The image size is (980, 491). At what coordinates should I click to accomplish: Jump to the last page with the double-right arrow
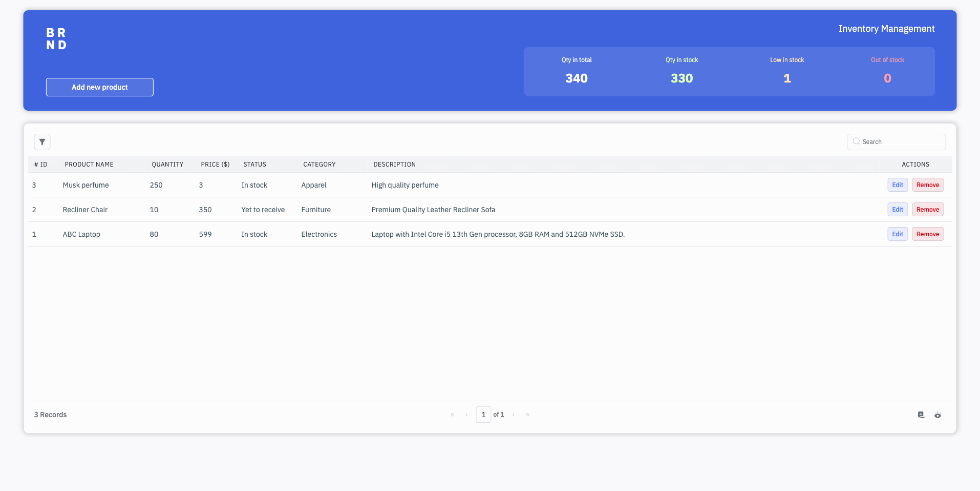tap(527, 415)
